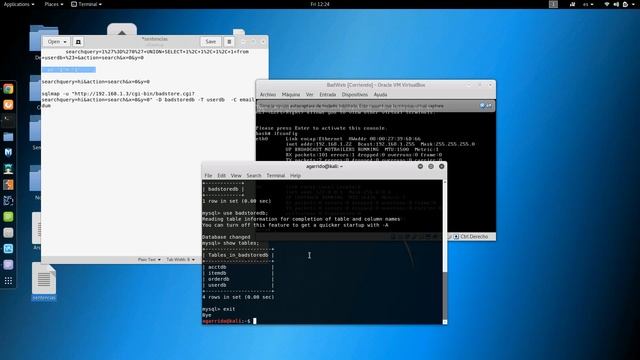Screen dimensions: 640x360
Task: Open the light blue dock application icon
Action: (x=8, y=249)
